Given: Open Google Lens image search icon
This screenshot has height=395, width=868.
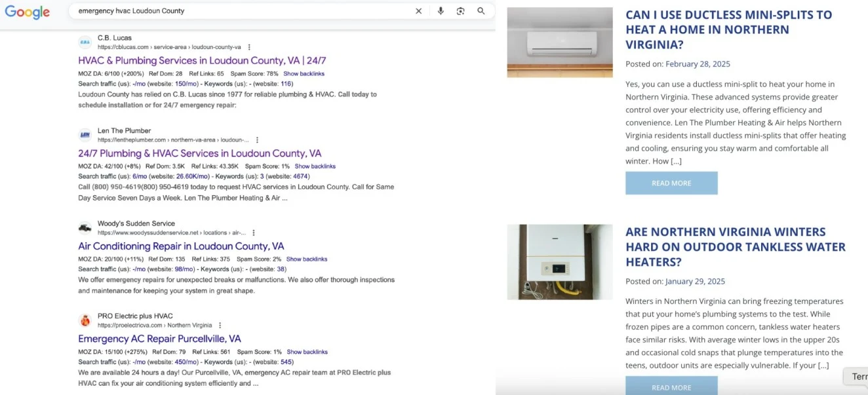Looking at the screenshot, I should (461, 11).
